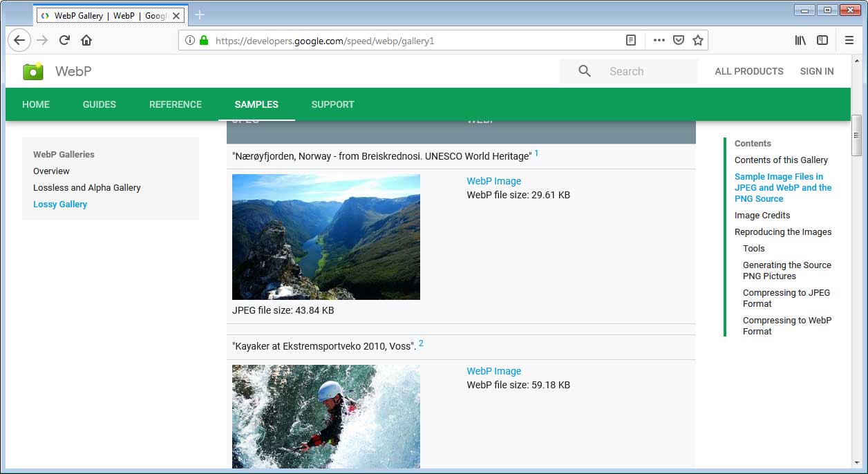Click footnote 2 after Kayaker caption

click(421, 343)
